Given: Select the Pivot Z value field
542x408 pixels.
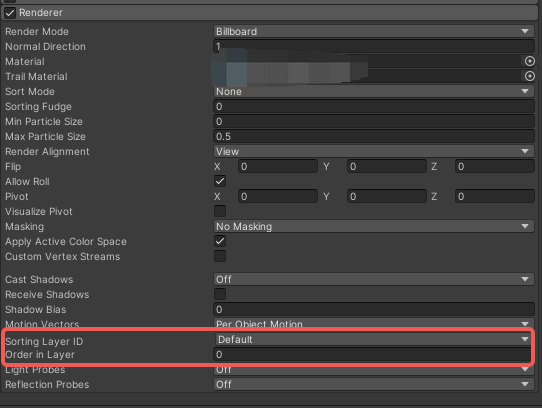Looking at the screenshot, I should click(x=495, y=196).
